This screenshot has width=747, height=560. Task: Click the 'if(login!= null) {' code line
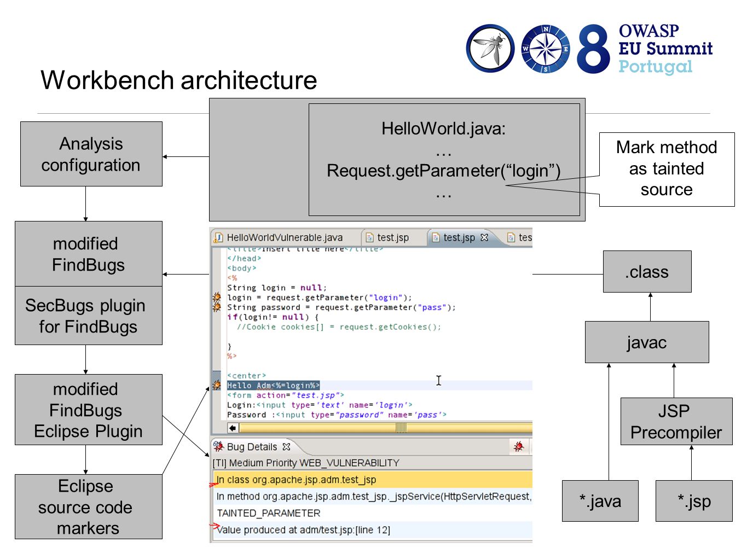point(273,317)
